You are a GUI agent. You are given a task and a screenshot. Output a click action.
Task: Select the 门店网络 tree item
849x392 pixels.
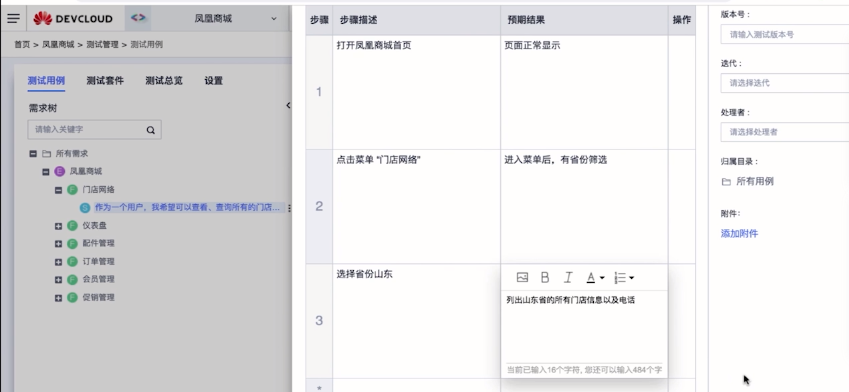coord(99,190)
